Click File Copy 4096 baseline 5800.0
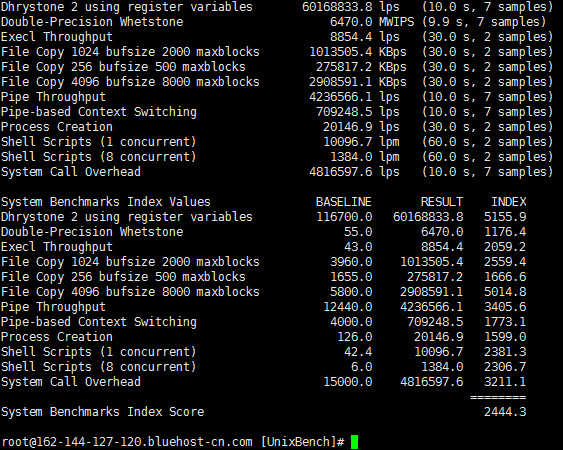The image size is (563, 450). pos(351,292)
